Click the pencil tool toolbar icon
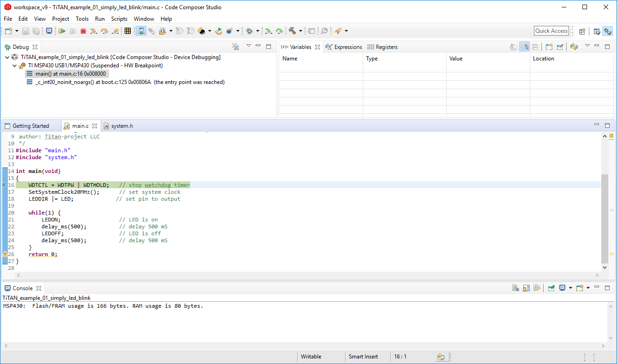This screenshot has height=364, width=617. point(337,31)
